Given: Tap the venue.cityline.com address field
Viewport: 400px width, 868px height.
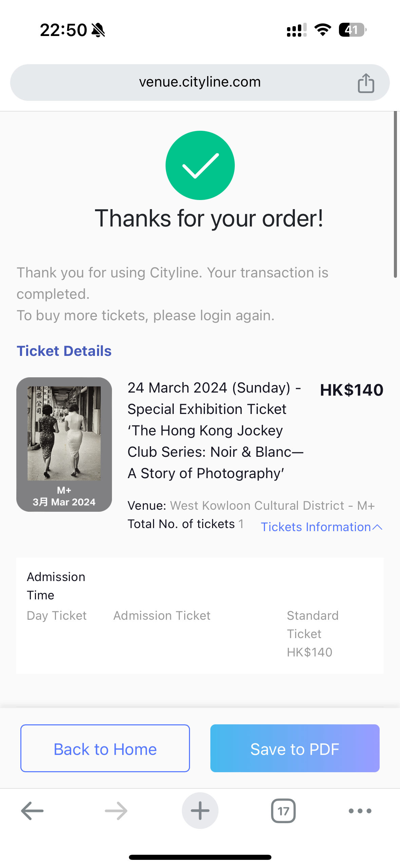Looking at the screenshot, I should 199,82.
